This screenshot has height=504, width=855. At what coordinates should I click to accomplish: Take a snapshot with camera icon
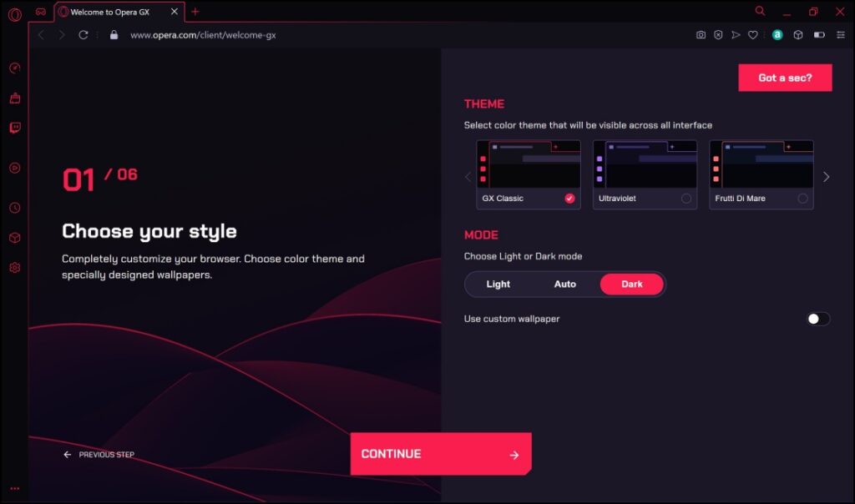[701, 35]
